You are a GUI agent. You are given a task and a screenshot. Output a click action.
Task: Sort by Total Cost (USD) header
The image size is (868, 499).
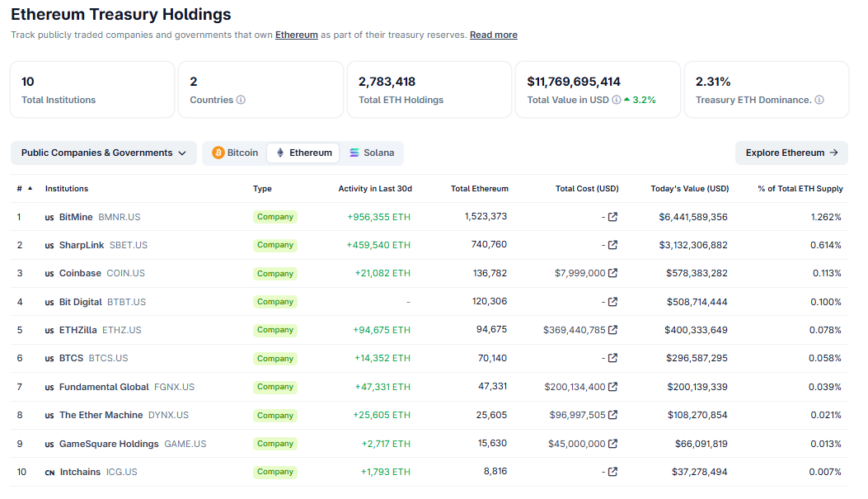click(x=587, y=189)
